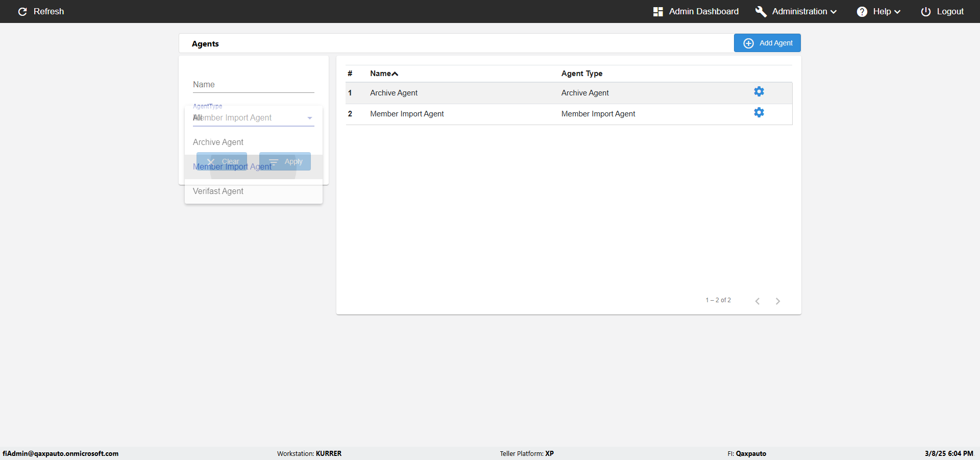Click the date and time in status bar
Screen dimensions: 980x460
(949, 453)
